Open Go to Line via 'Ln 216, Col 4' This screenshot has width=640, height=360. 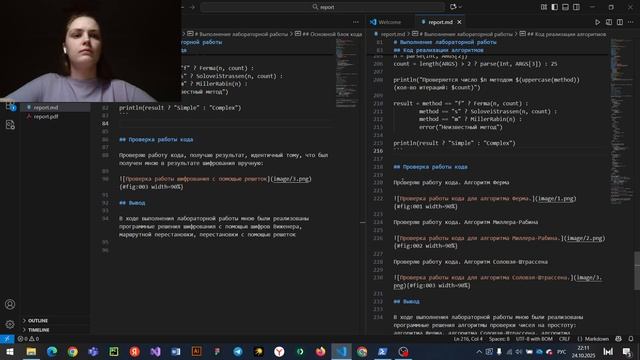coord(468,339)
